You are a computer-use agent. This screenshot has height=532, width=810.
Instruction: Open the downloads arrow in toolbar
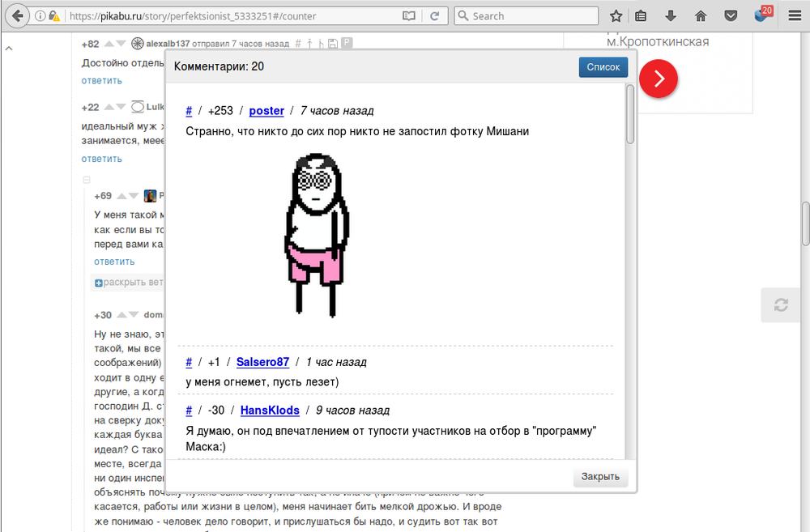click(671, 15)
